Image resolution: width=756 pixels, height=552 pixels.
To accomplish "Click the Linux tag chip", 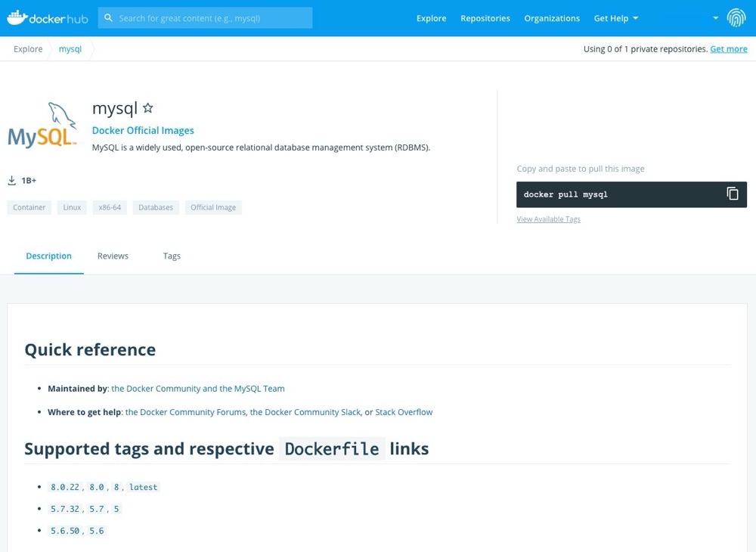I will (72, 207).
